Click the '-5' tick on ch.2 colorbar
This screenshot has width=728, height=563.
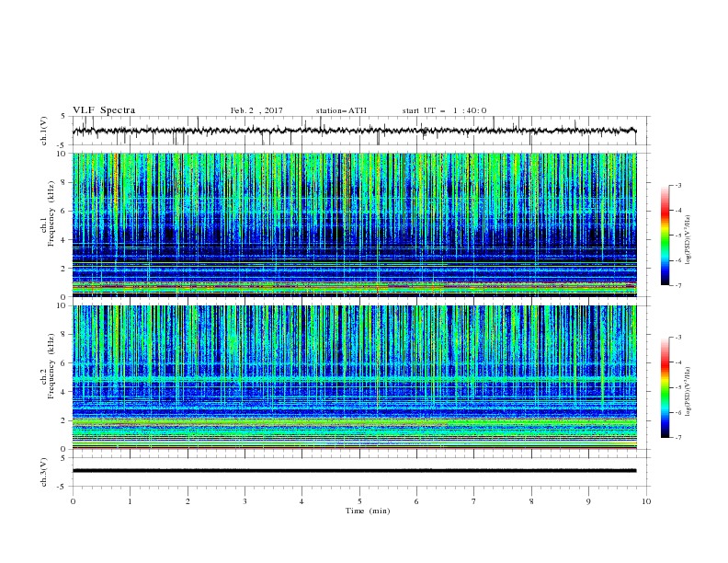pyautogui.click(x=677, y=387)
